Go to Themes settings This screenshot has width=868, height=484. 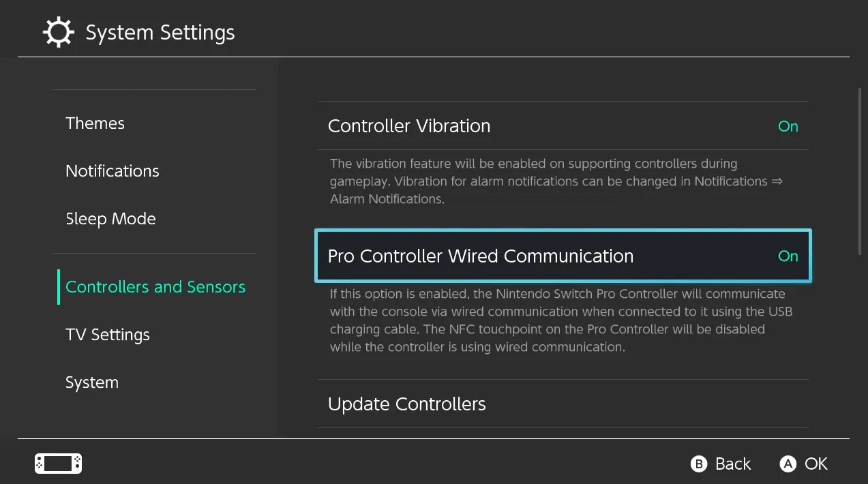[x=95, y=123]
